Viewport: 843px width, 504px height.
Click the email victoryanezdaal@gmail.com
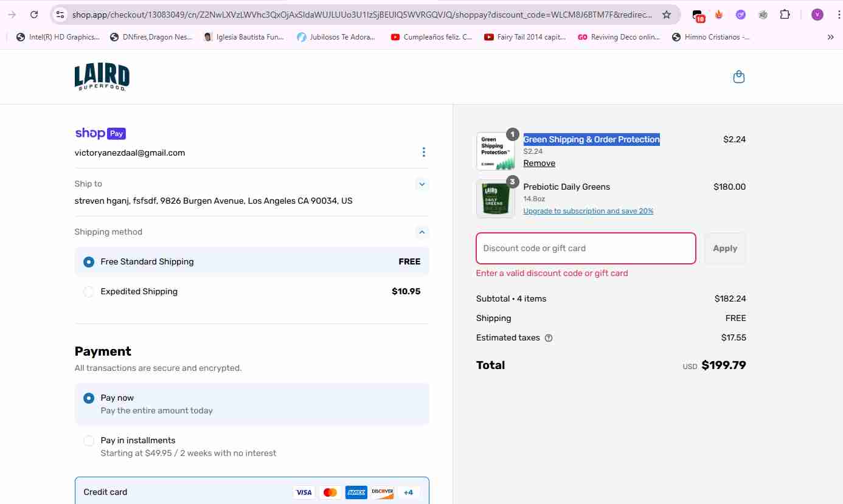coord(130,153)
